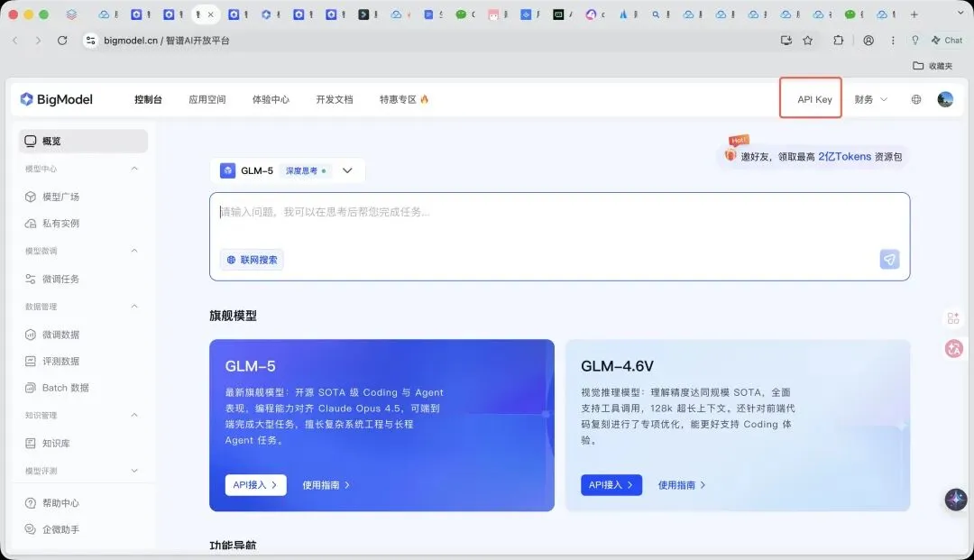
Task: Open the 收藏夹 bookmarks folder
Action: click(x=932, y=66)
